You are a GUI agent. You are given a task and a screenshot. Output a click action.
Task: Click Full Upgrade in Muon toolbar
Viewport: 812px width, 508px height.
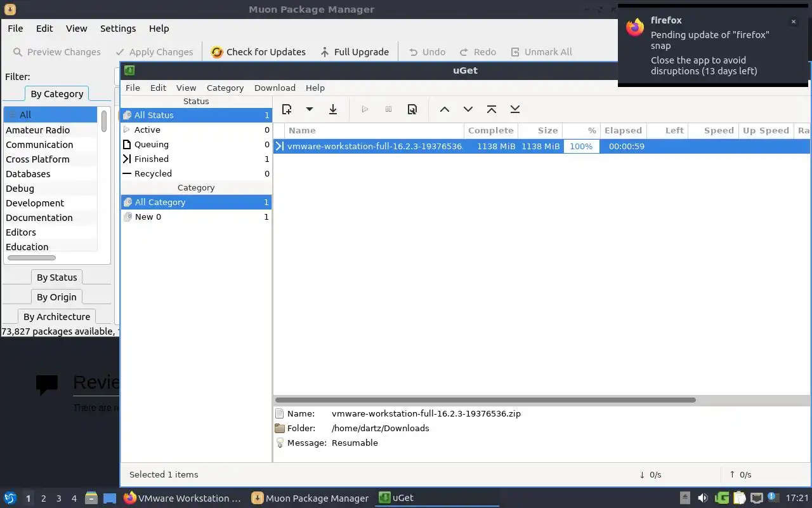point(354,52)
